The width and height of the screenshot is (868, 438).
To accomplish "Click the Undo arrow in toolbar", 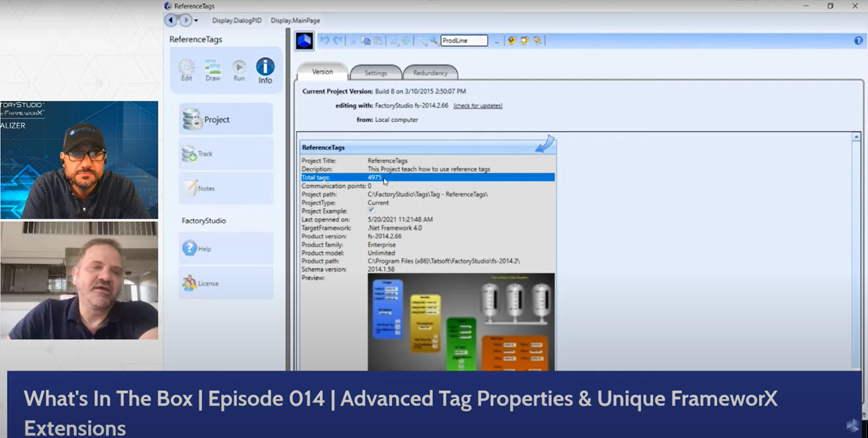I will tap(325, 41).
